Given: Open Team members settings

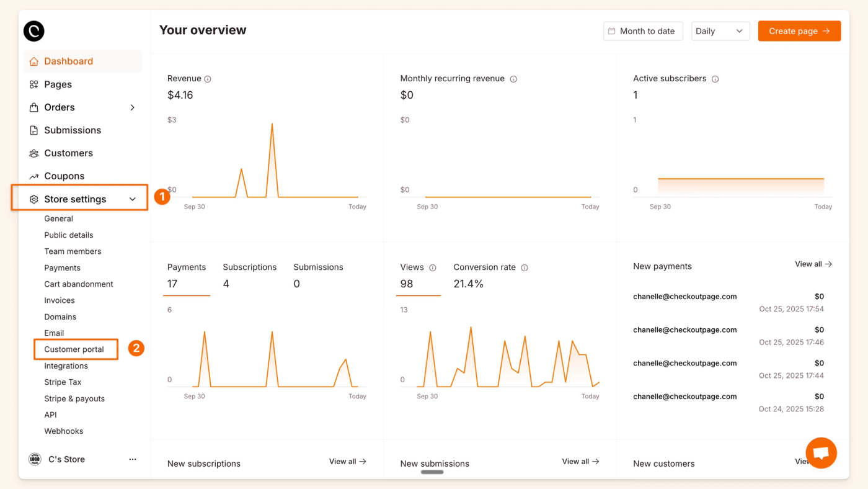Looking at the screenshot, I should 73,251.
